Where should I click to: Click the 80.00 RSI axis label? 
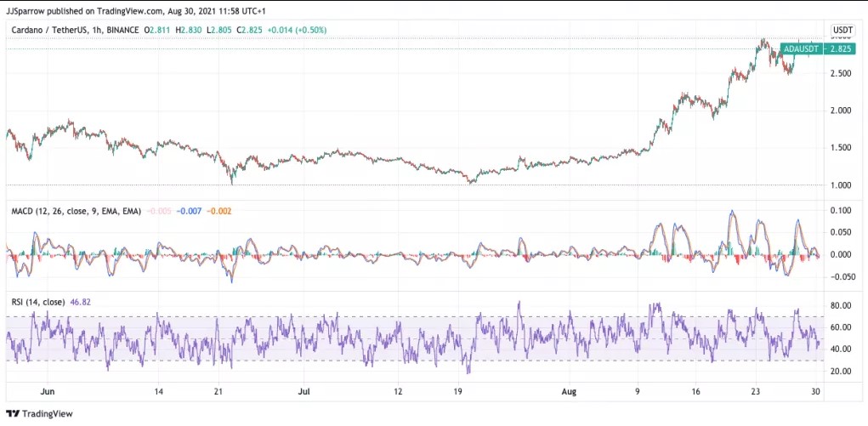[840, 305]
